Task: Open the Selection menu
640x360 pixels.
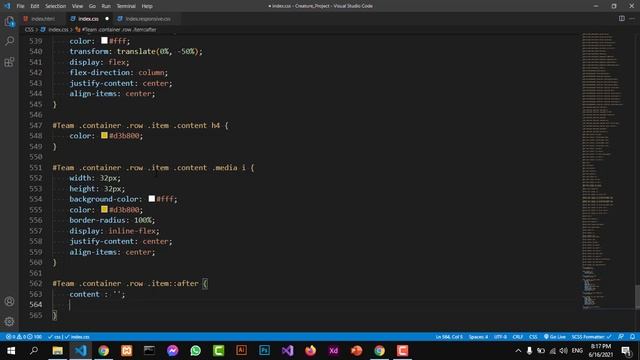Action: click(56, 6)
